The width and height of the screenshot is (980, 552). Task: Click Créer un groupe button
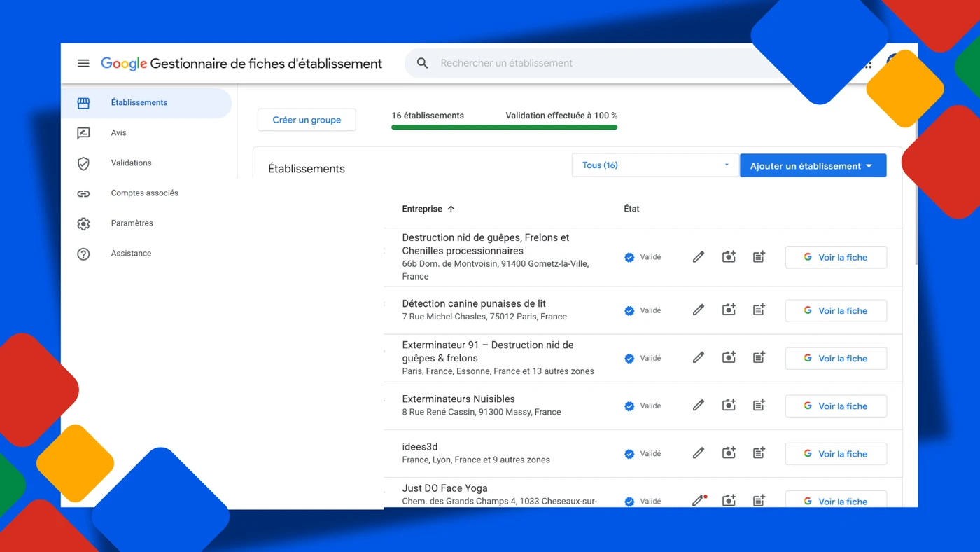click(x=307, y=120)
